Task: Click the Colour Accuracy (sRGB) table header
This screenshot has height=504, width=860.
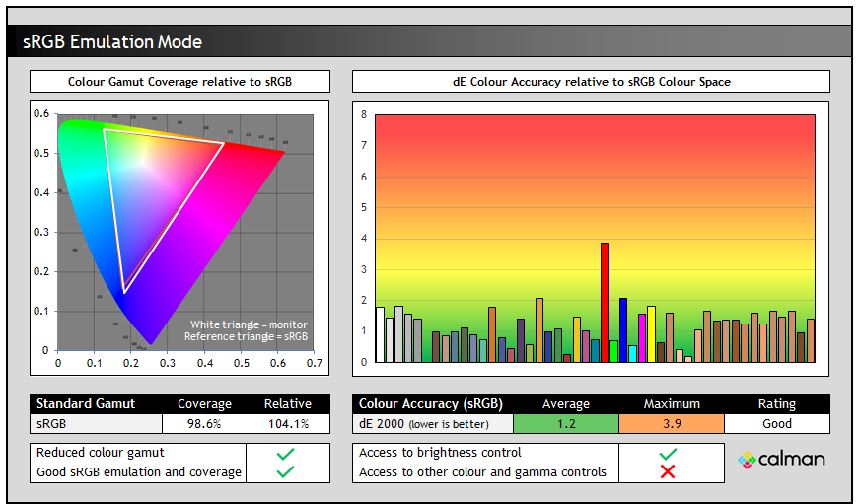Action: click(x=431, y=404)
